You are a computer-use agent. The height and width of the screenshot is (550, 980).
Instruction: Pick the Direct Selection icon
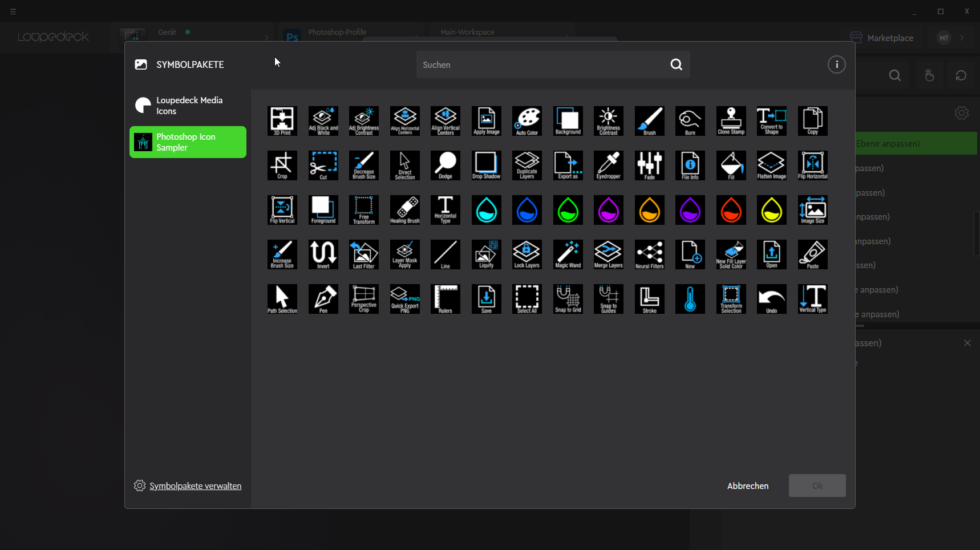point(405,165)
